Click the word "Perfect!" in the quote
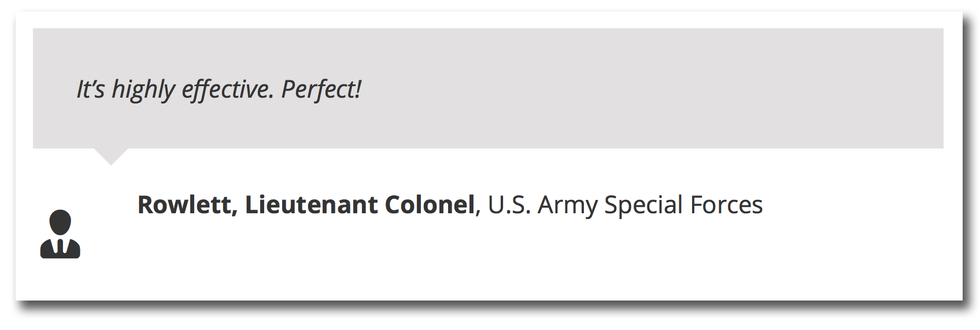This screenshot has height=330, width=980. pos(321,90)
